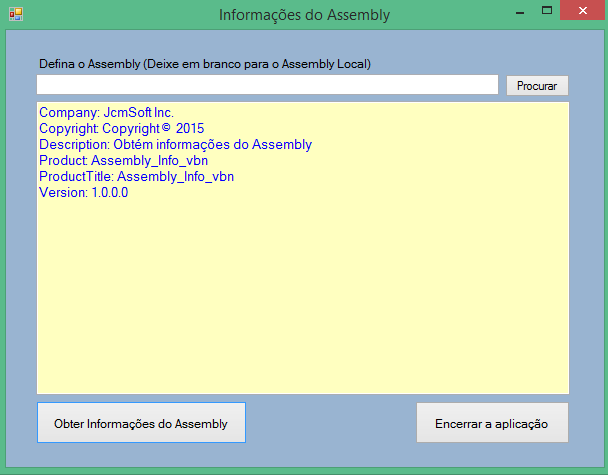This screenshot has width=608, height=475.
Task: Click the 'Product: Assembly_Info_vbn' line
Action: click(x=123, y=161)
